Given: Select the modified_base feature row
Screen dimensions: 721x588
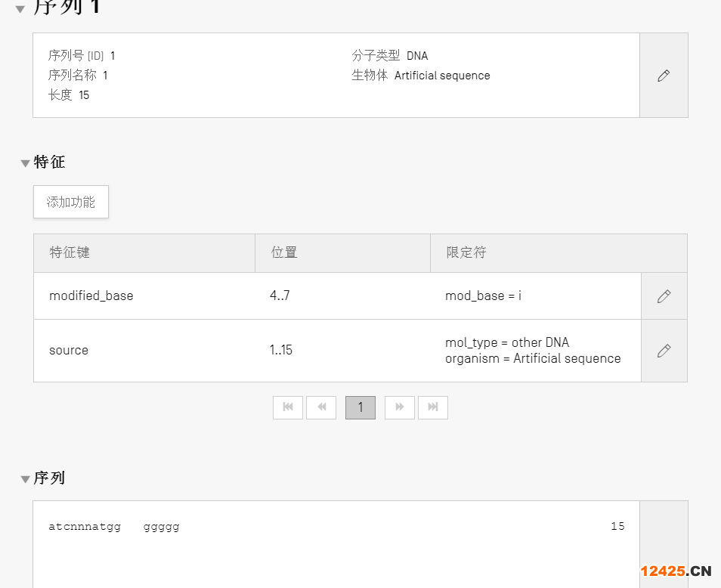Looking at the screenshot, I should [x=91, y=296].
